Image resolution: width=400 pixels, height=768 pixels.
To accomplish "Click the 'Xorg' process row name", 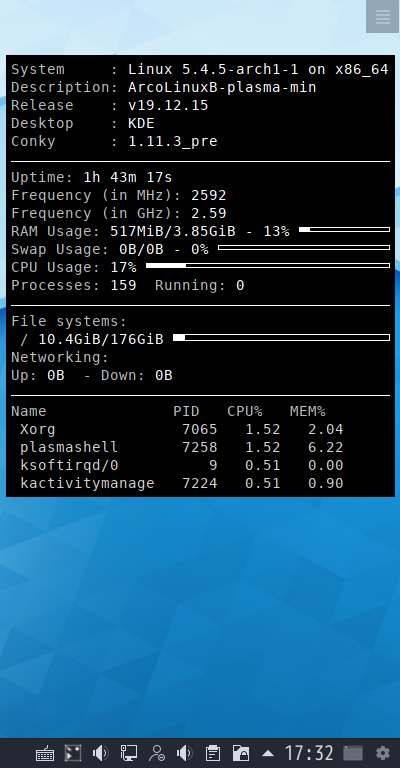I will pos(38,430).
